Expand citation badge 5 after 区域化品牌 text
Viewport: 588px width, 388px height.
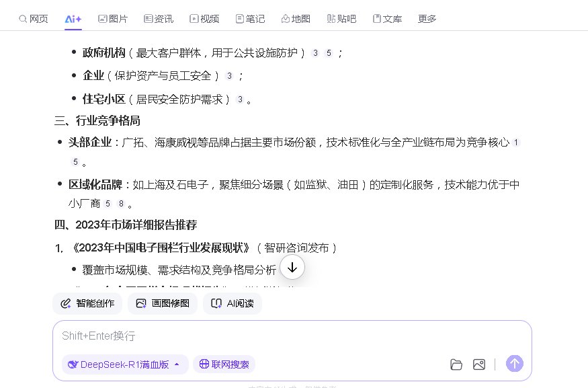click(108, 202)
